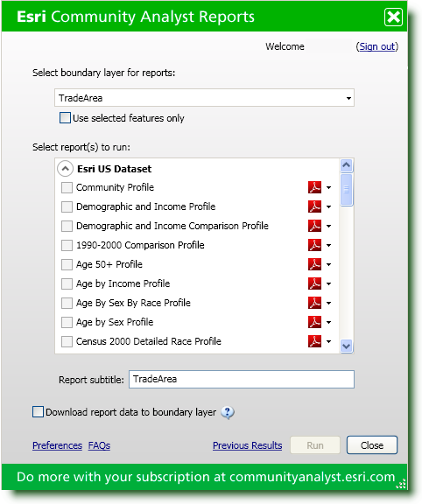Click the Community Profile label
Image resolution: width=422 pixels, height=504 pixels.
pos(115,187)
